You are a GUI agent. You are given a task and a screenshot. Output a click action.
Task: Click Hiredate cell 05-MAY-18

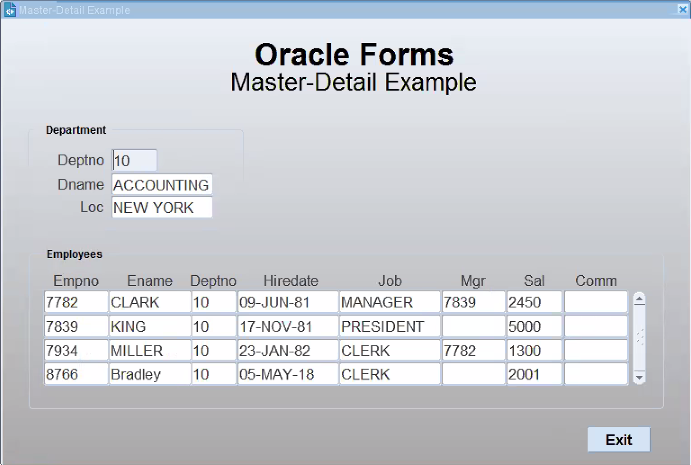(x=288, y=374)
